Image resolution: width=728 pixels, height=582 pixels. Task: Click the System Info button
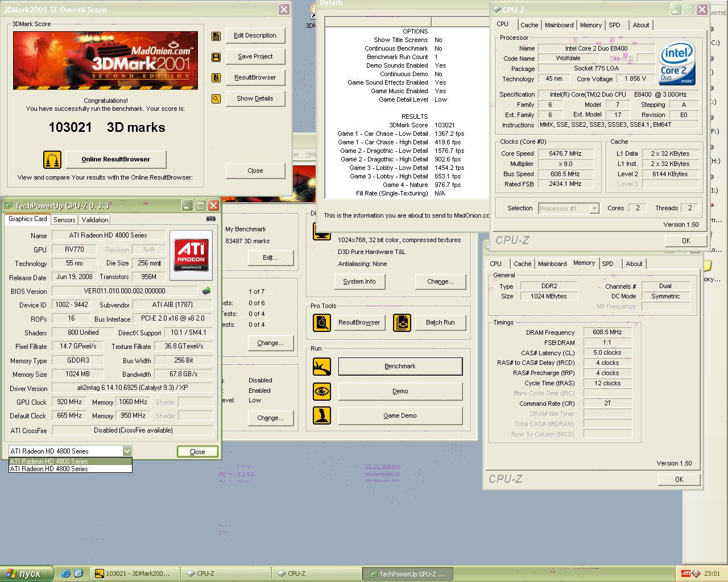click(359, 281)
